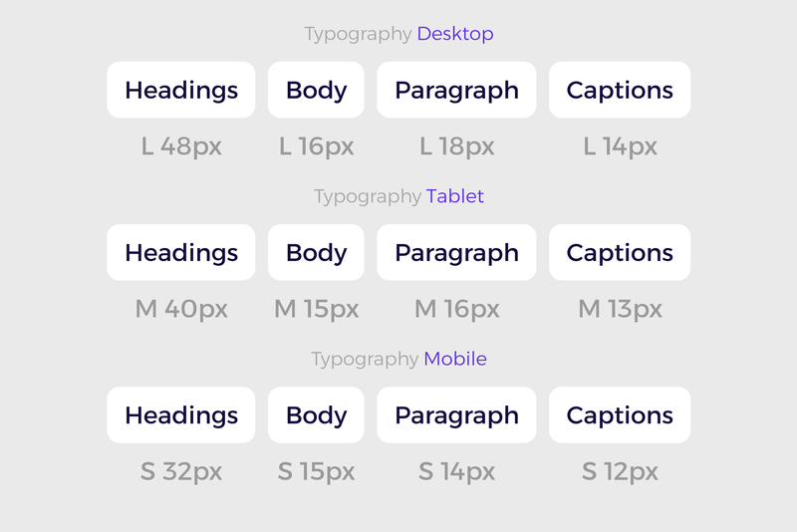This screenshot has width=797, height=532.
Task: Click the purple Desktop title link
Action: click(455, 34)
